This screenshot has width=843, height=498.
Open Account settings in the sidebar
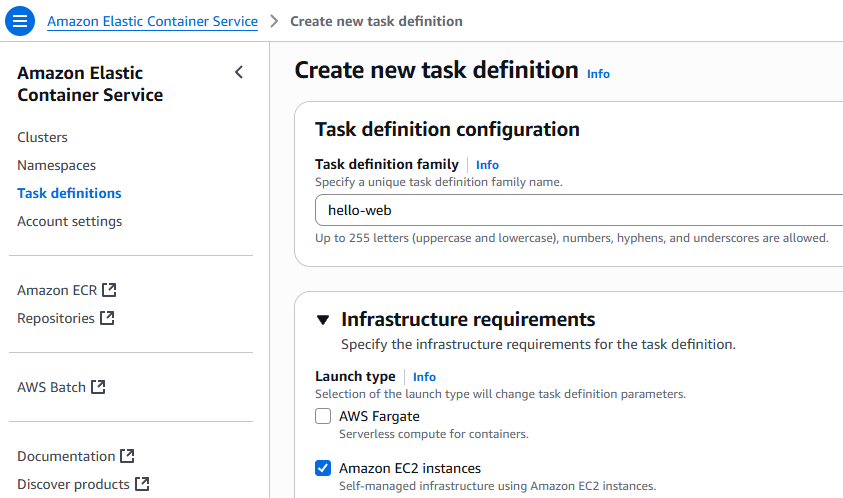pyautogui.click(x=69, y=221)
